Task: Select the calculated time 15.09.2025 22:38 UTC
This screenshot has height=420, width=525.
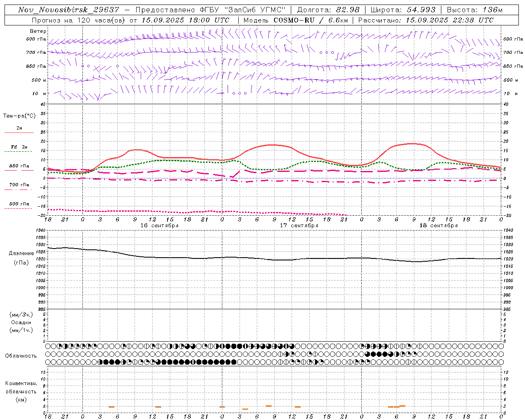Action: (450, 20)
